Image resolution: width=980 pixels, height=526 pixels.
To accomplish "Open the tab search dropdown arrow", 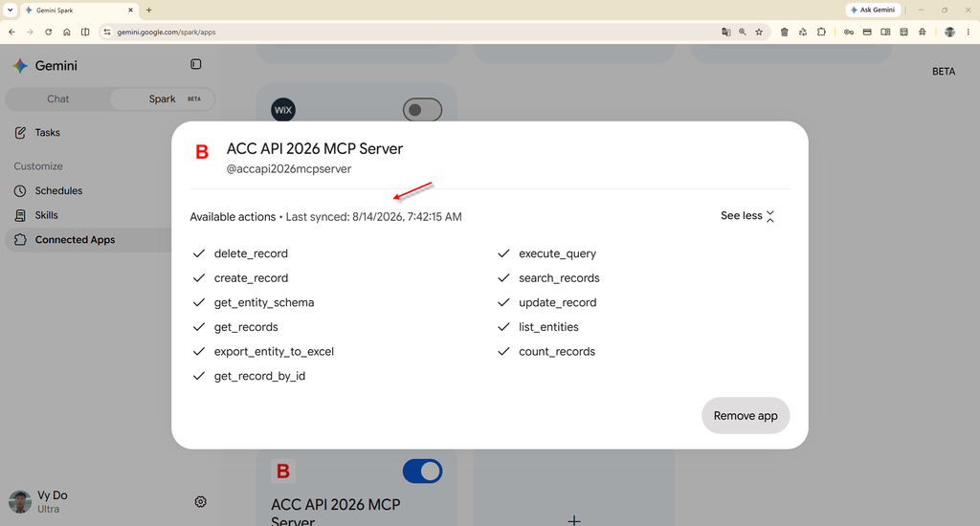I will 10,10.
